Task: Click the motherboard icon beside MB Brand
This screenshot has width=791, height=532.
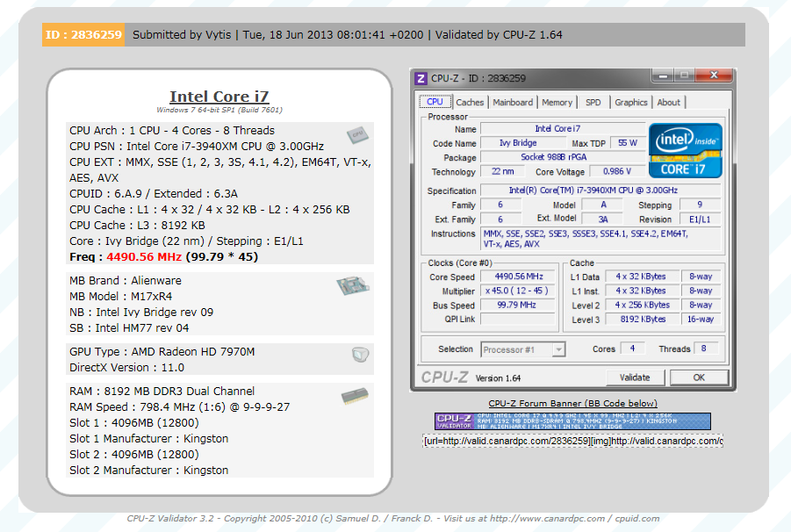Action: point(353,285)
